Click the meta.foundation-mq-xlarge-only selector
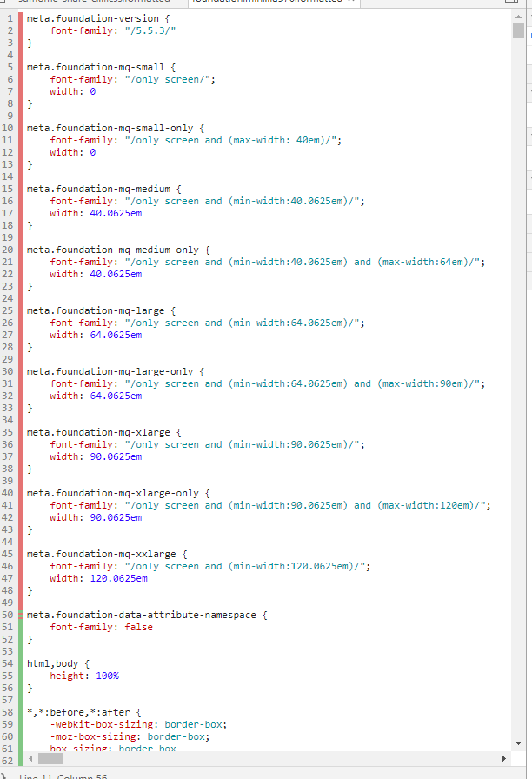 [113, 493]
